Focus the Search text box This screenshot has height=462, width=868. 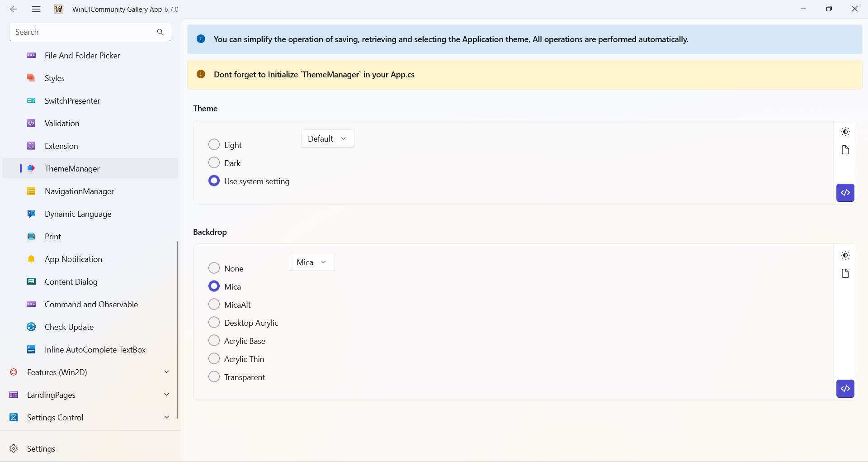(81, 32)
